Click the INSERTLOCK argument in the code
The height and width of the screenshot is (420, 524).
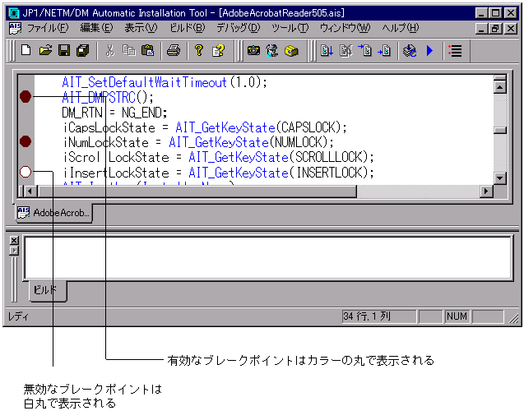tap(330, 173)
